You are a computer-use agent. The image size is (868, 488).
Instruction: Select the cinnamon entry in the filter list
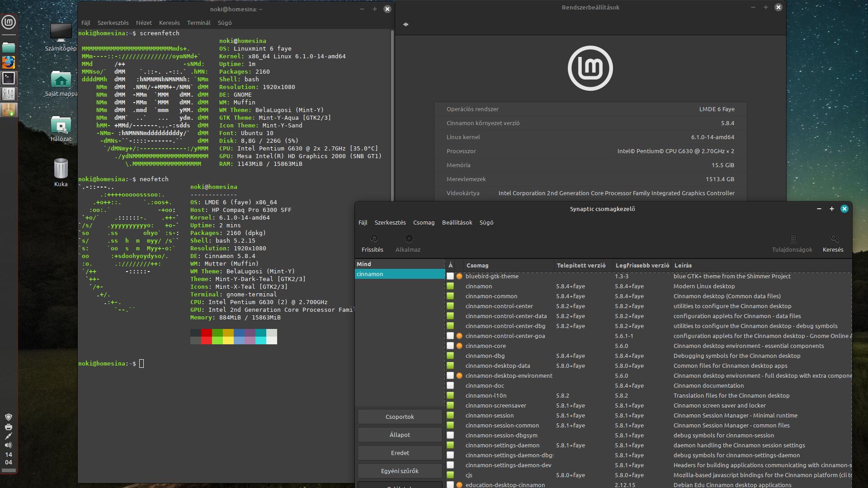click(x=400, y=274)
